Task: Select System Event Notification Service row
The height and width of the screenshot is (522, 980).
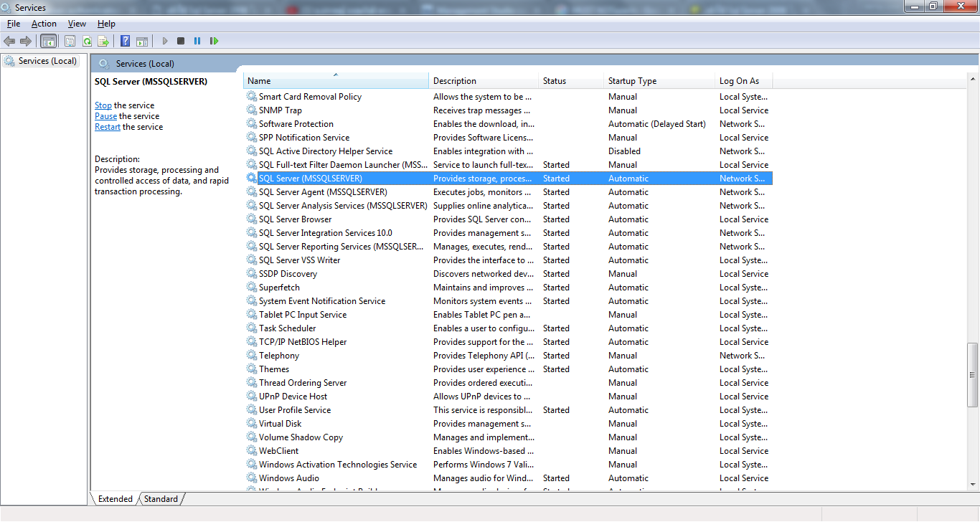Action: pos(508,300)
